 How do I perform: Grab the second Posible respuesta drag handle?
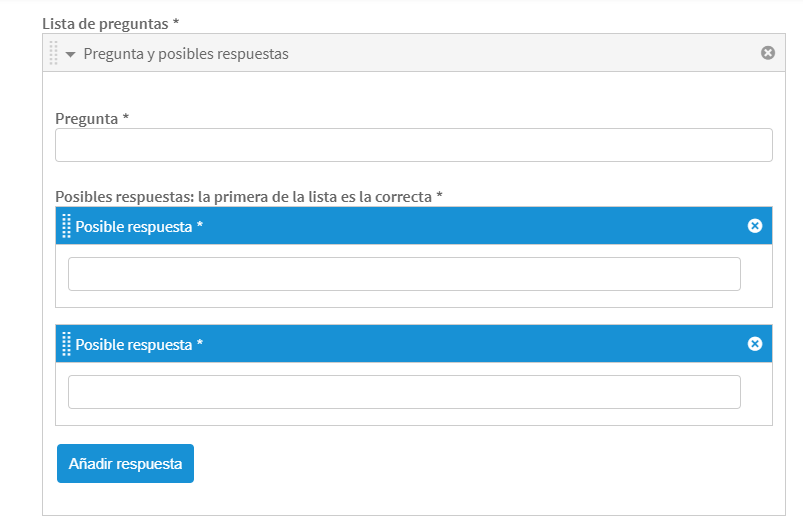pos(66,344)
